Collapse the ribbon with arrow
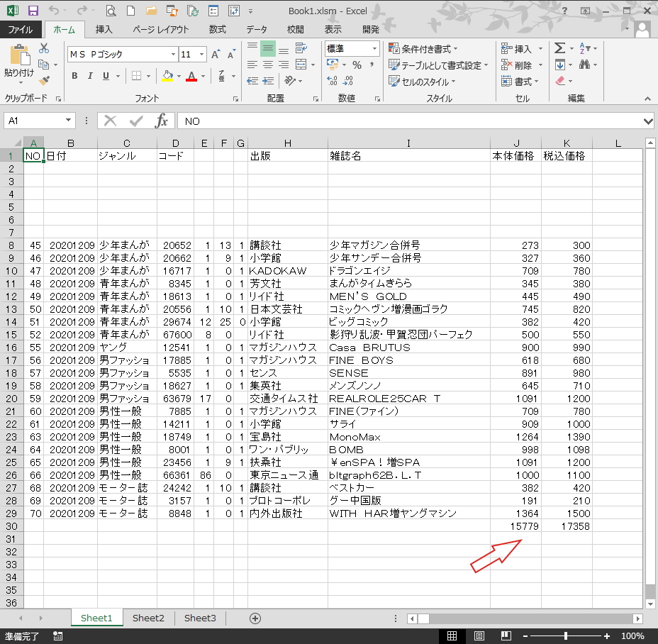Viewport: 658px width, 644px height. coord(647,99)
